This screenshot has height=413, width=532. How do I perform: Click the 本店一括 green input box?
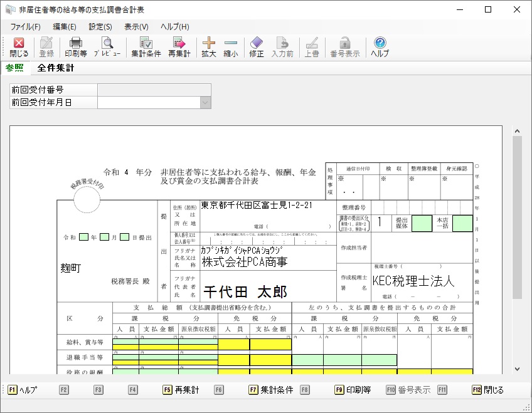(x=462, y=224)
